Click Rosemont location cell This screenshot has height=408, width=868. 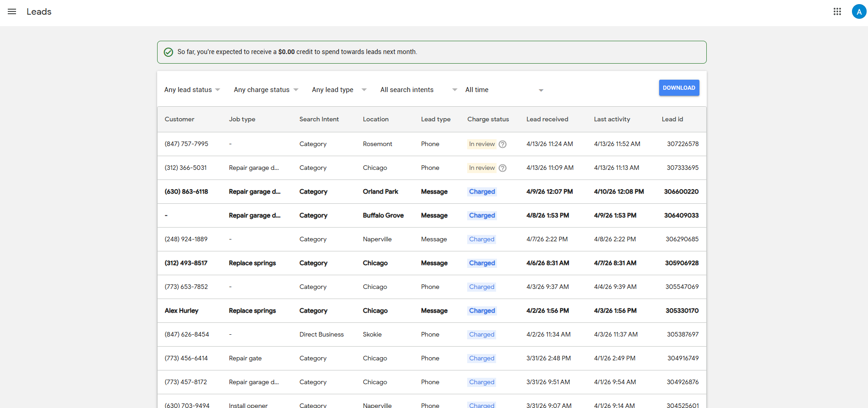[377, 144]
